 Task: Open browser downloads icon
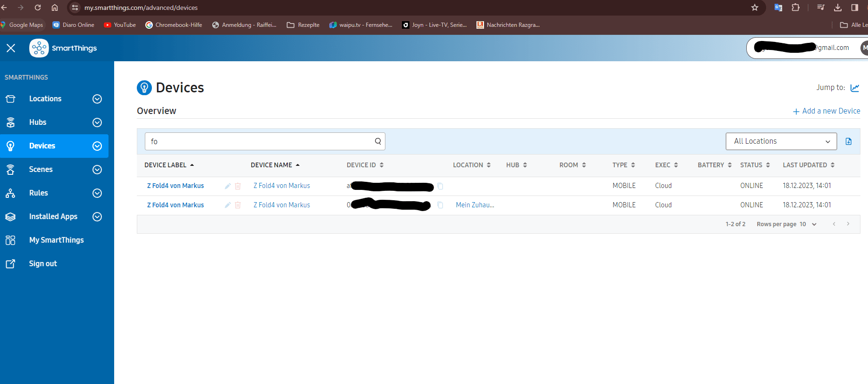pos(838,8)
